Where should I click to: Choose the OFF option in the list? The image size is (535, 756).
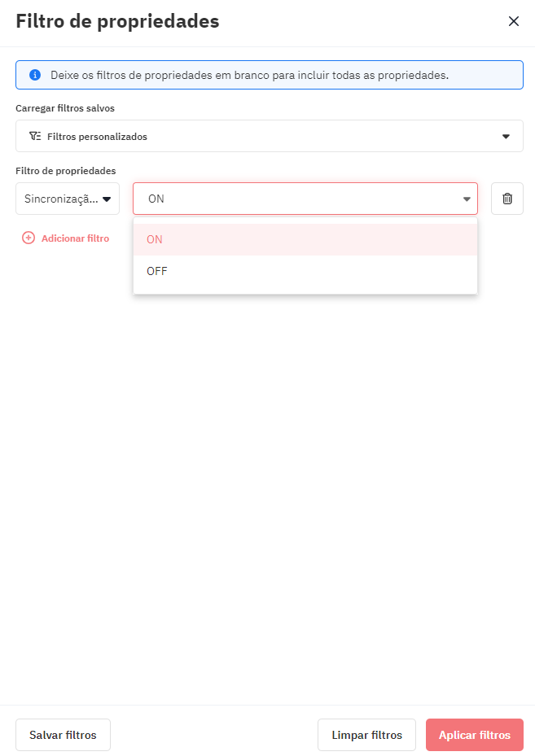(x=305, y=272)
